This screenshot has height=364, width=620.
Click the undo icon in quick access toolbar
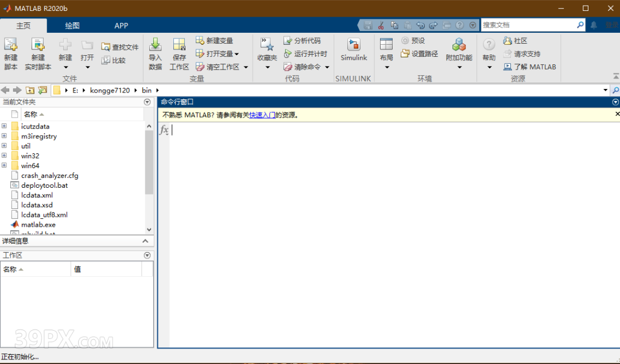point(420,25)
